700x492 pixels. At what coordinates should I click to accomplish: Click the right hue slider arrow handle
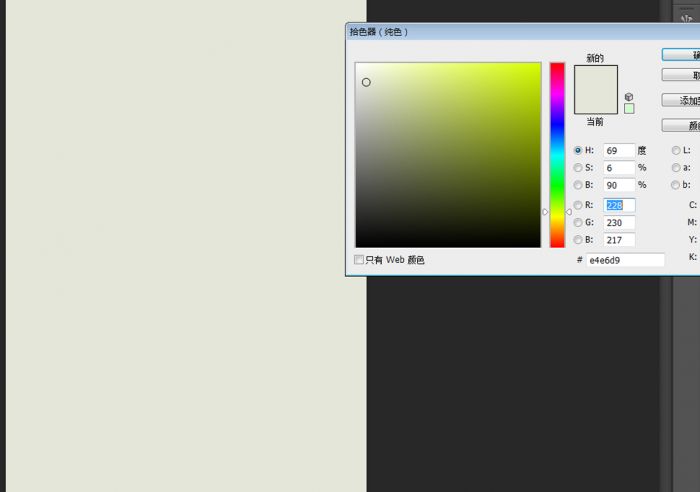click(569, 212)
